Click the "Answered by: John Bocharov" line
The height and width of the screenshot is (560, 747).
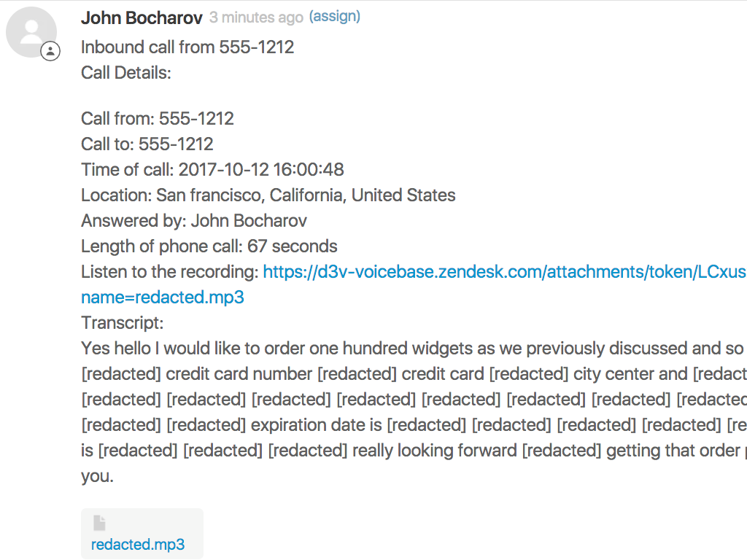[194, 221]
